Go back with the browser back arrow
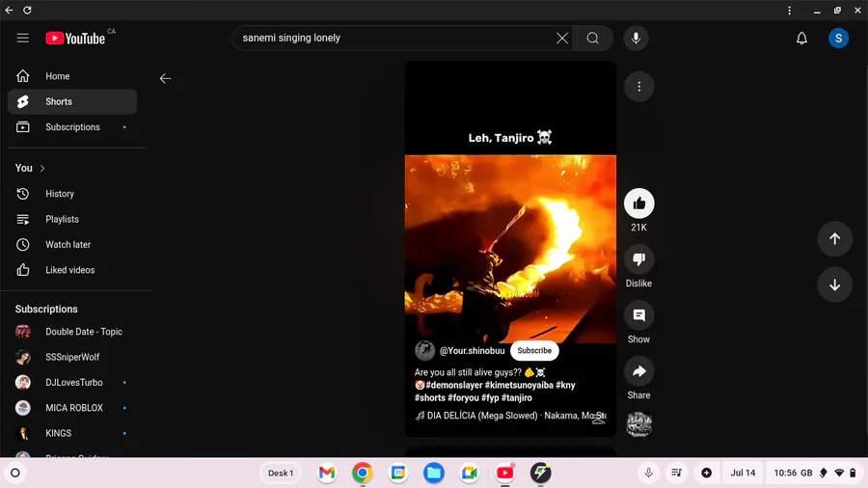Screen dimensions: 868x488 pos(9,10)
